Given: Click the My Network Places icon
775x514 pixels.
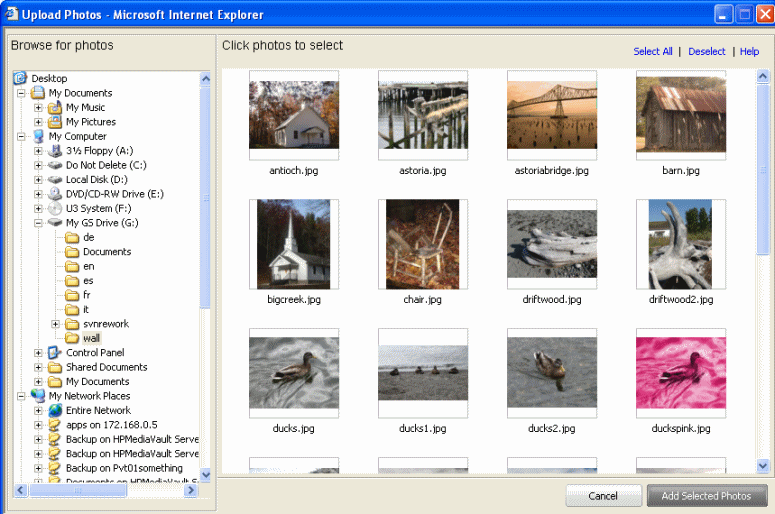Looking at the screenshot, I should click(38, 396).
